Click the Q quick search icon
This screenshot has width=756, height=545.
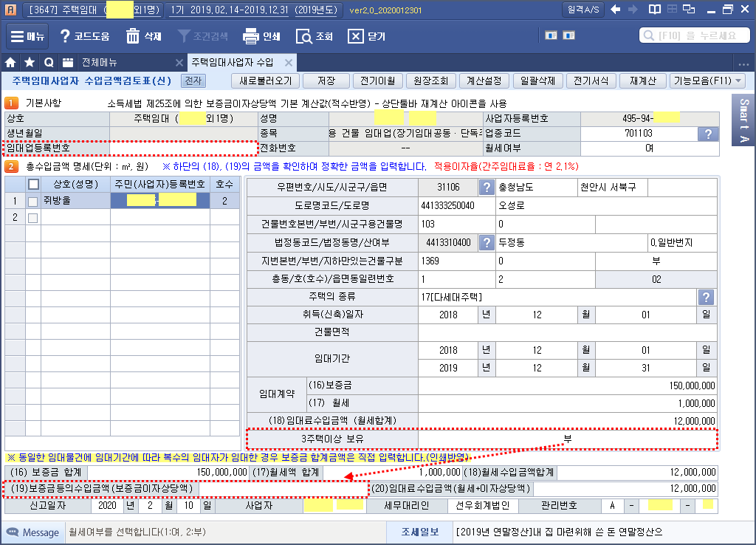[x=49, y=62]
